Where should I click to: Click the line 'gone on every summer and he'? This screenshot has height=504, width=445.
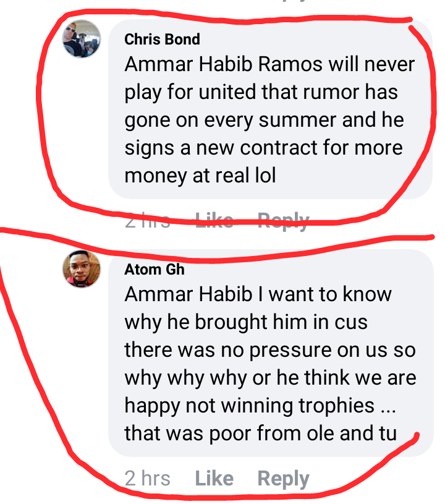tap(264, 120)
